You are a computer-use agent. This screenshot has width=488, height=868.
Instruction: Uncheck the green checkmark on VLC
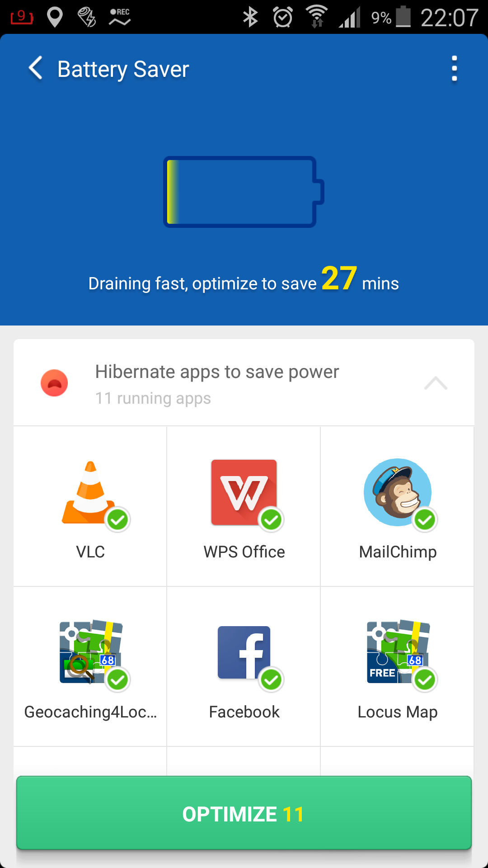tap(117, 520)
